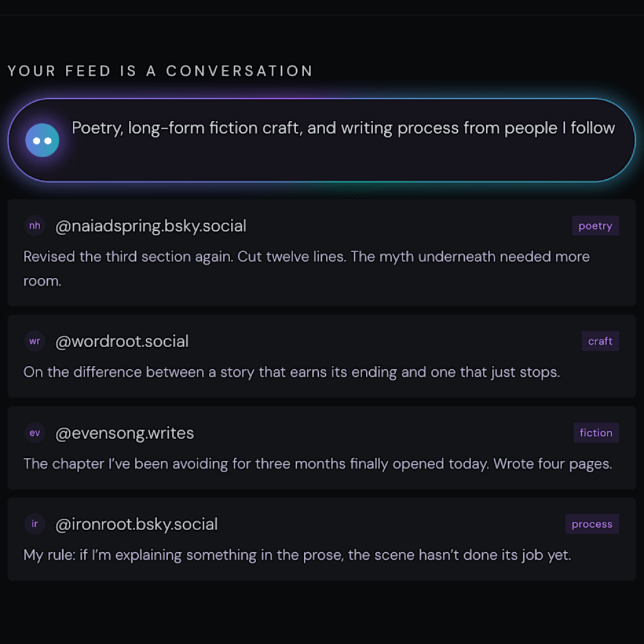Open the @wordroot.social profile link
The height and width of the screenshot is (644, 644).
click(121, 341)
